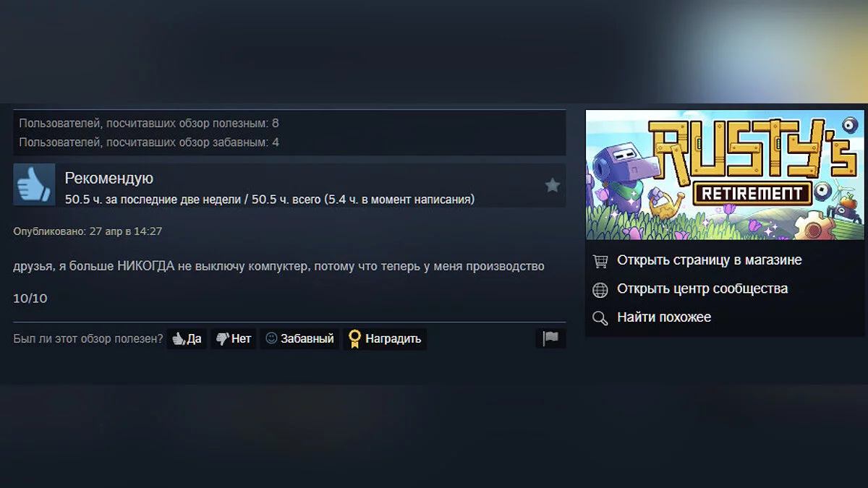Open Открыть центр сообщества link
Image resolution: width=868 pixels, height=488 pixels.
click(x=702, y=289)
